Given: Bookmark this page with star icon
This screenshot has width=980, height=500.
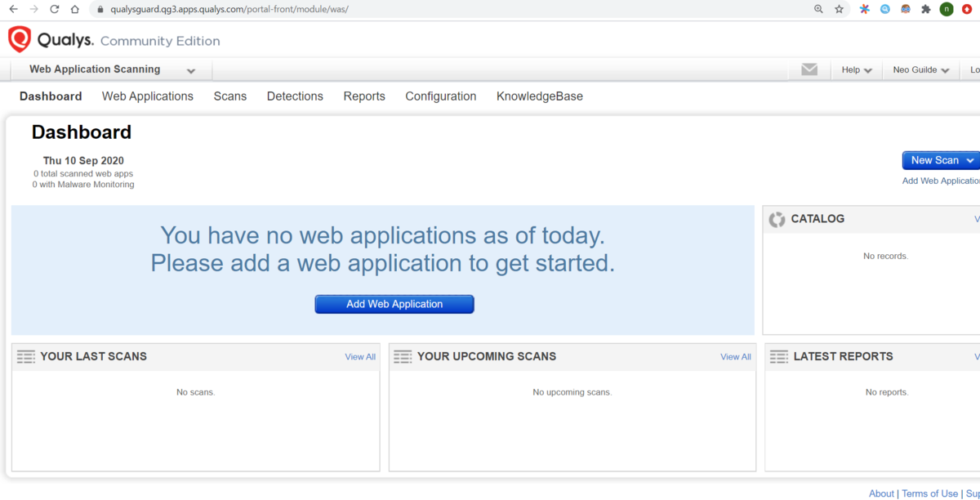Looking at the screenshot, I should [x=839, y=9].
